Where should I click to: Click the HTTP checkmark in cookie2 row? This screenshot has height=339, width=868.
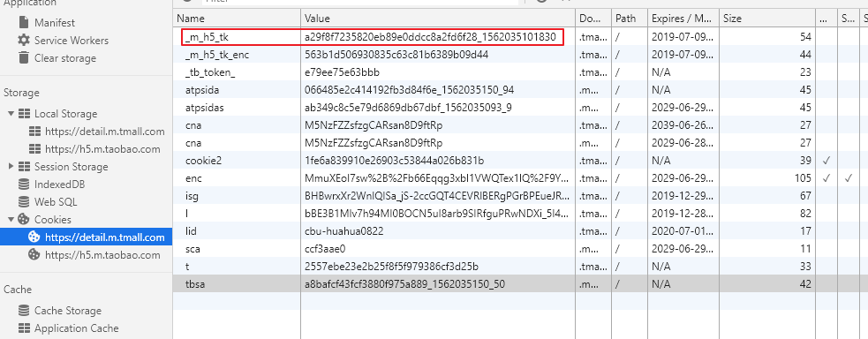826,161
